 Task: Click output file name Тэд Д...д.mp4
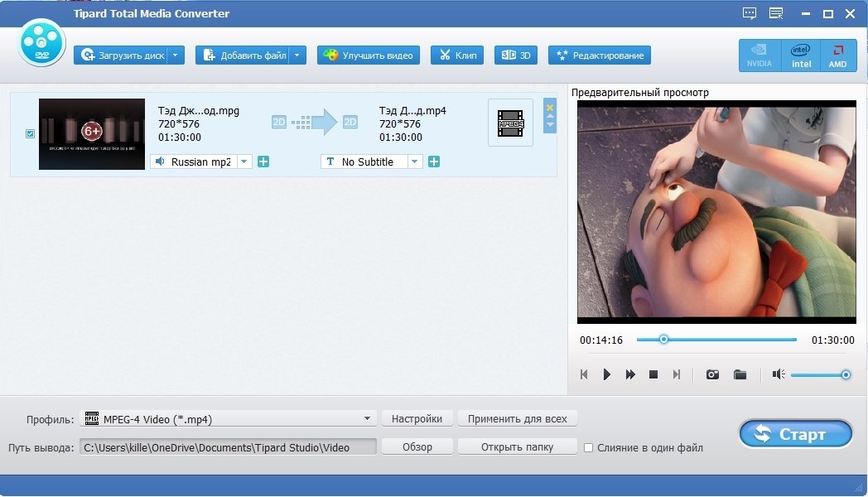pyautogui.click(x=412, y=111)
